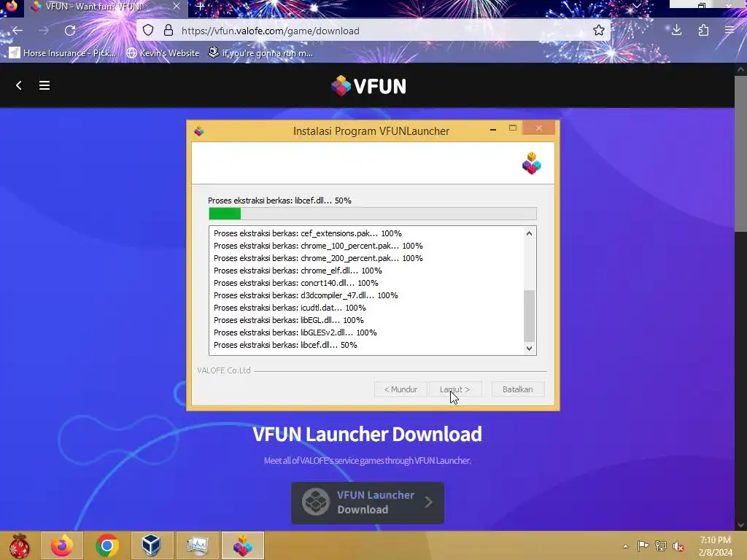The height and width of the screenshot is (560, 747).
Task: Select the concrt140.dll log line
Action: pyautogui.click(x=296, y=283)
